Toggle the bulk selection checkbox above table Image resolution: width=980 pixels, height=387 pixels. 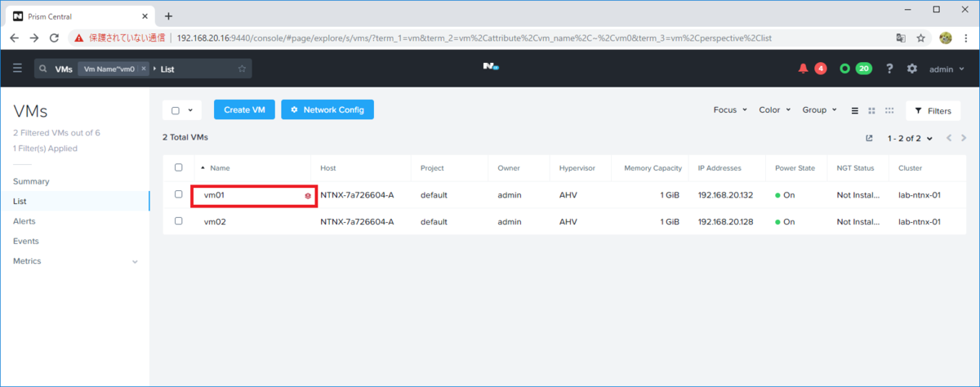point(176,110)
